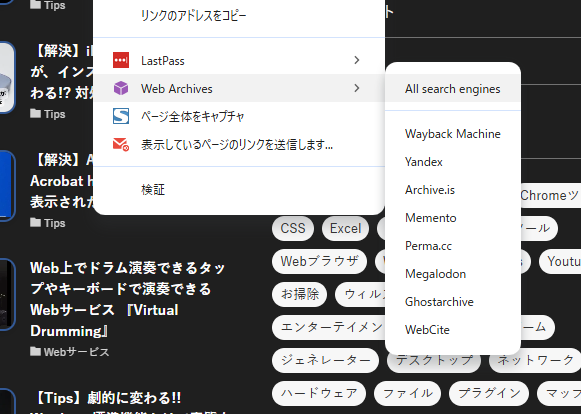The height and width of the screenshot is (414, 581).
Task: Select Yandex in submenu
Action: pos(453,162)
